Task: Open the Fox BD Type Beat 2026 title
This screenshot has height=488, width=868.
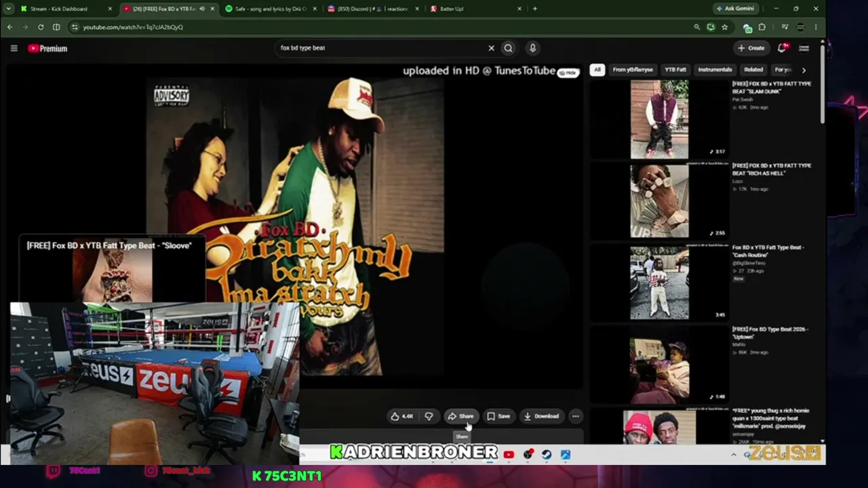Action: (x=770, y=333)
